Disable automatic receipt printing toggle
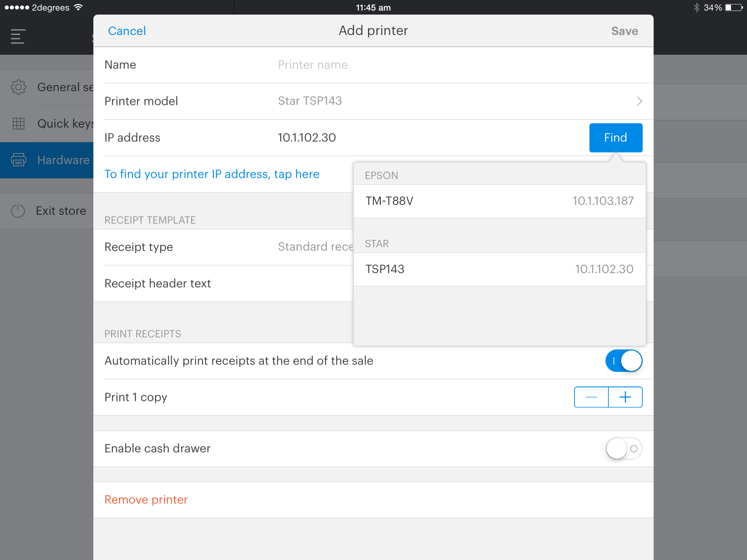 coord(624,361)
